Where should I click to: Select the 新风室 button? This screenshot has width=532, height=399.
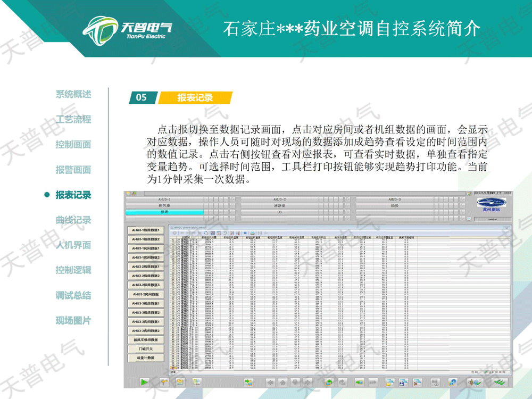tap(164, 205)
